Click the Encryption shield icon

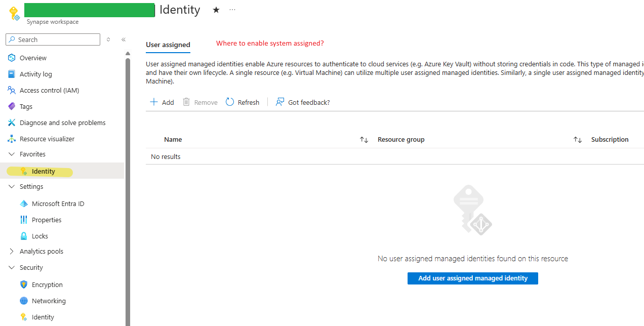24,284
